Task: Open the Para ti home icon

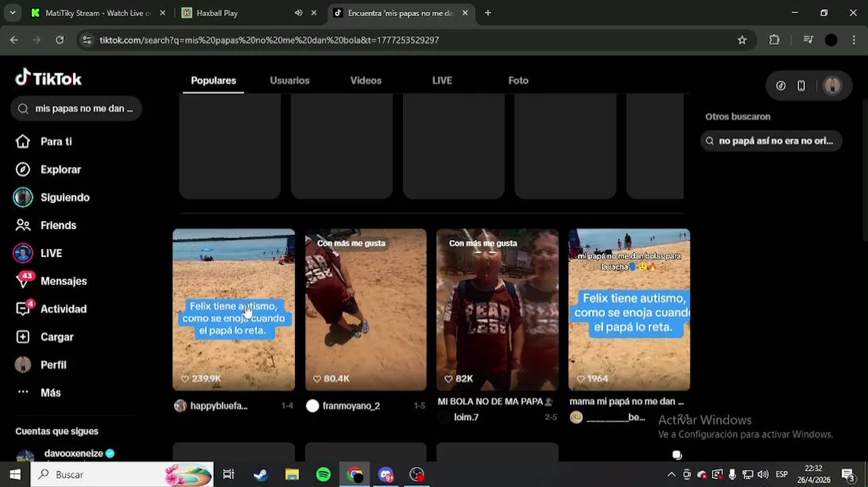Action: coord(23,141)
